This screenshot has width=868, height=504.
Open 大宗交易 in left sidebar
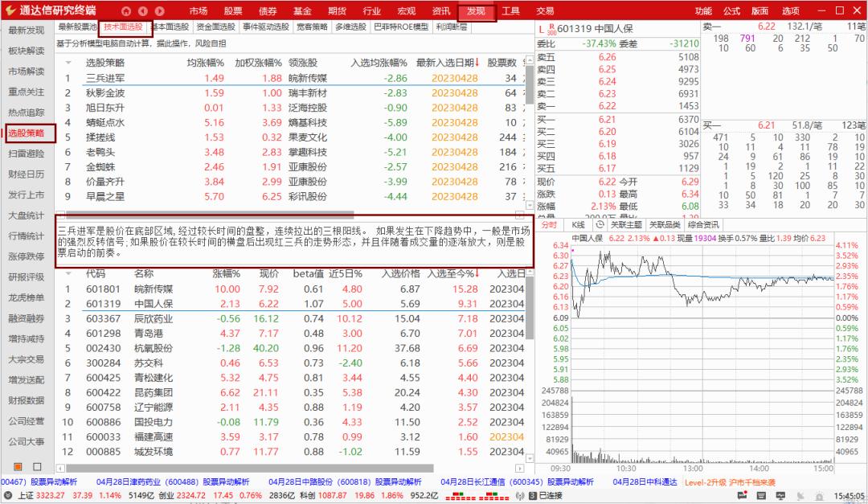(26, 359)
